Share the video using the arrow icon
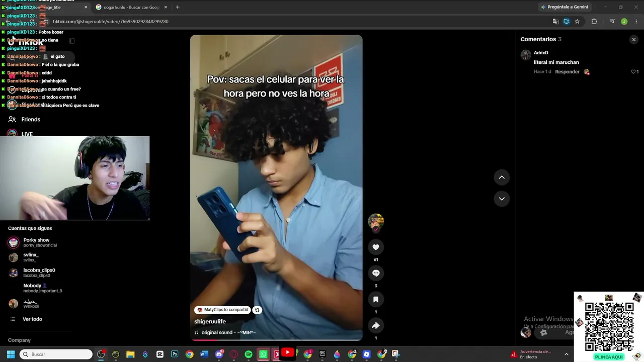The width and height of the screenshot is (644, 362). pyautogui.click(x=376, y=325)
